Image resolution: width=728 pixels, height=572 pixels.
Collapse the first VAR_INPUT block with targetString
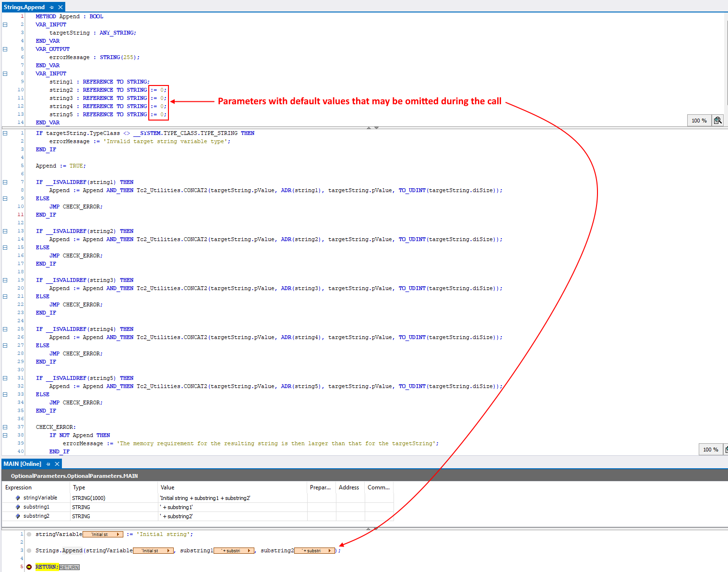5,24
